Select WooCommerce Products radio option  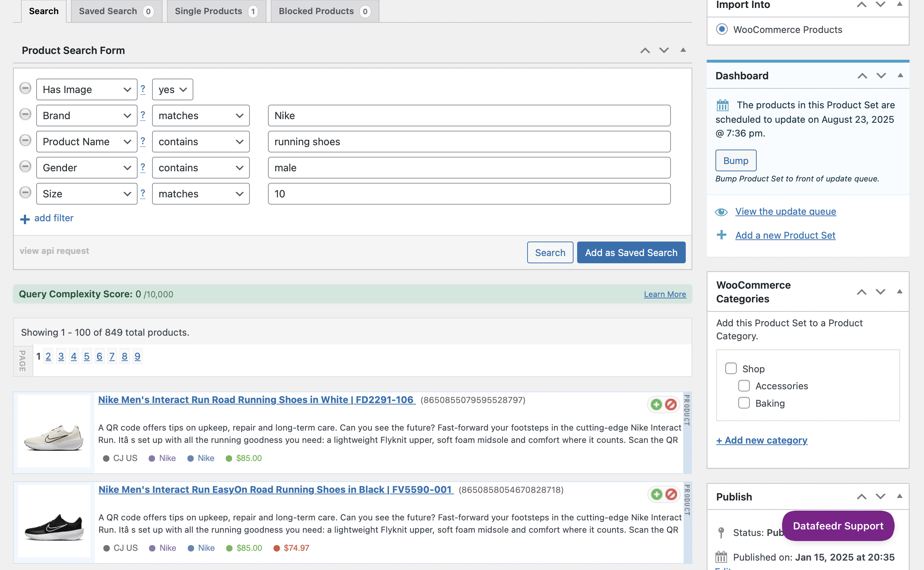pyautogui.click(x=722, y=29)
